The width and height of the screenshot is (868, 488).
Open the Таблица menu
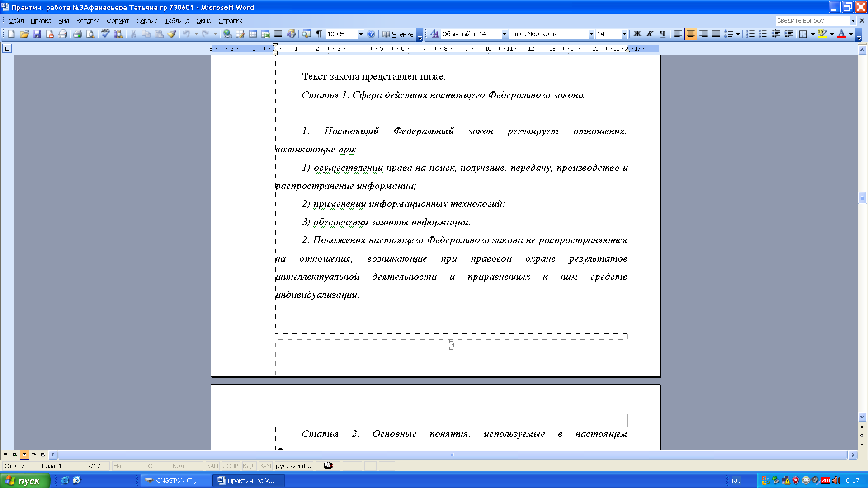(177, 21)
